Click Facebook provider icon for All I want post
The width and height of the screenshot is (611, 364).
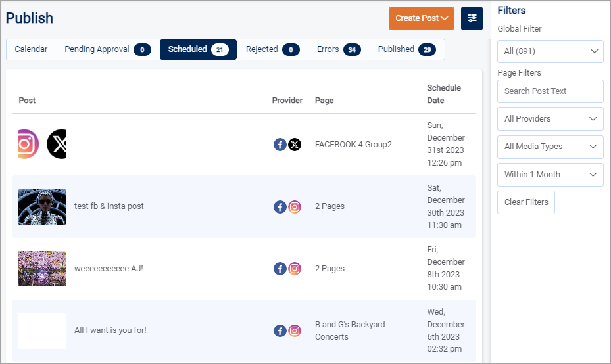click(x=280, y=331)
